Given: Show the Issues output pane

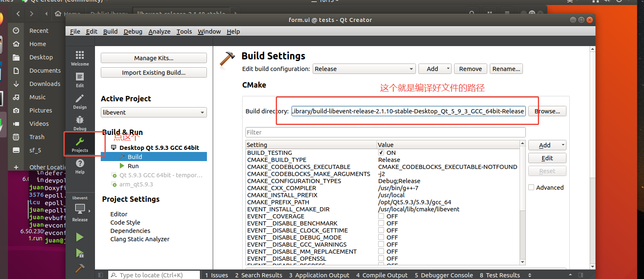Looking at the screenshot, I should (x=216, y=275).
